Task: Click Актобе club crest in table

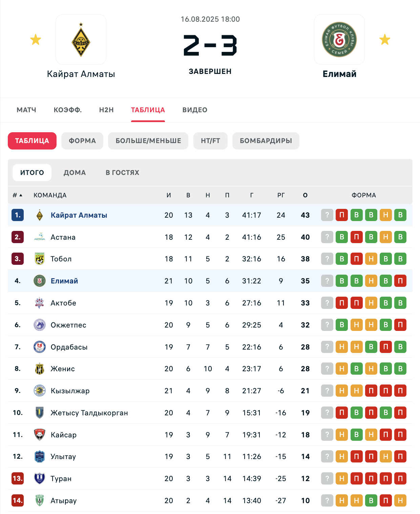Action: 40,303
